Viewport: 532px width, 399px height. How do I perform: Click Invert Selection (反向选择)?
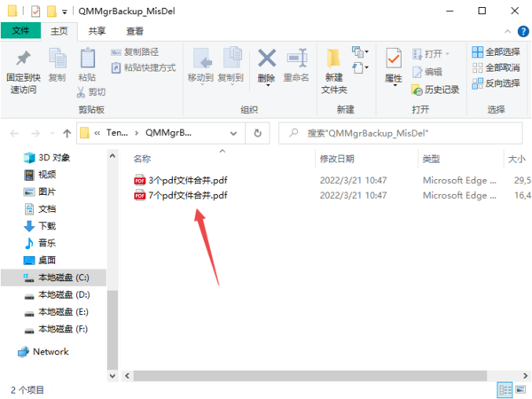coord(496,83)
